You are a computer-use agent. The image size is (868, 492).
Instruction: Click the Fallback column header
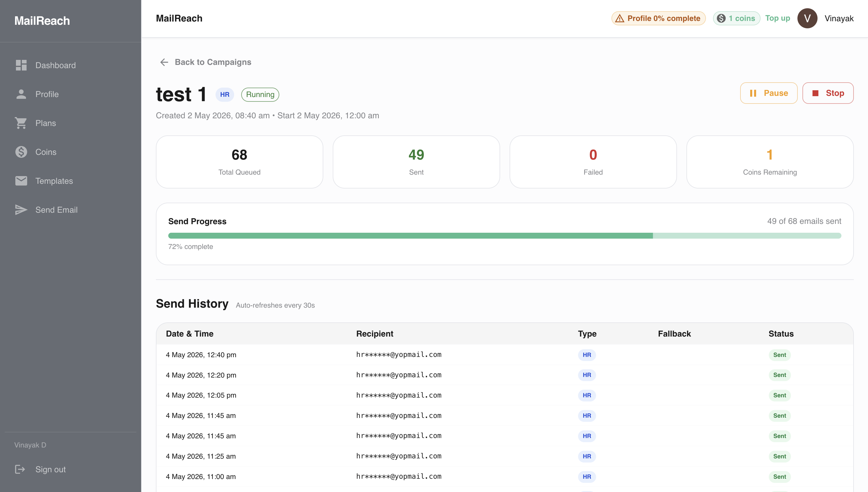(x=674, y=334)
